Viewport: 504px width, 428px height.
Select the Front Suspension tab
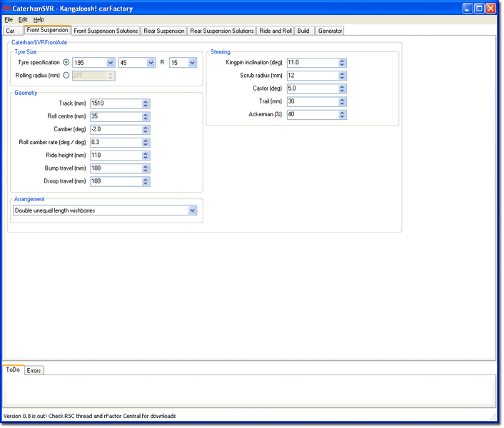coord(47,30)
